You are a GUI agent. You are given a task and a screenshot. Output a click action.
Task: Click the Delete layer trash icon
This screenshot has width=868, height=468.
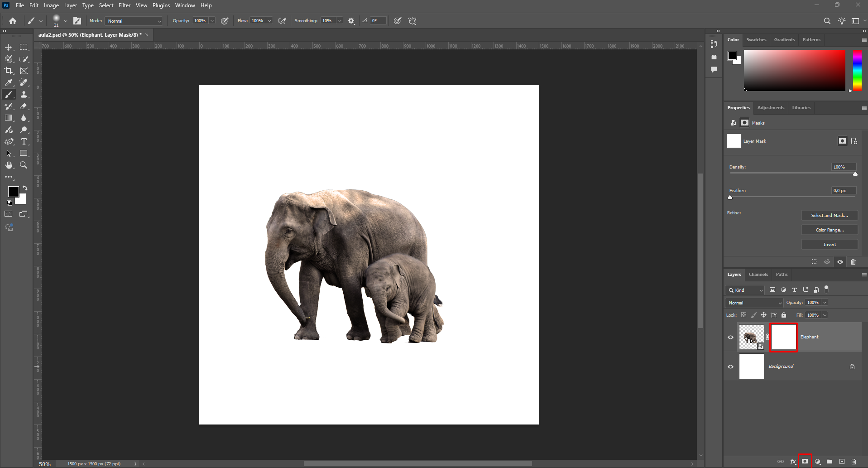854,462
